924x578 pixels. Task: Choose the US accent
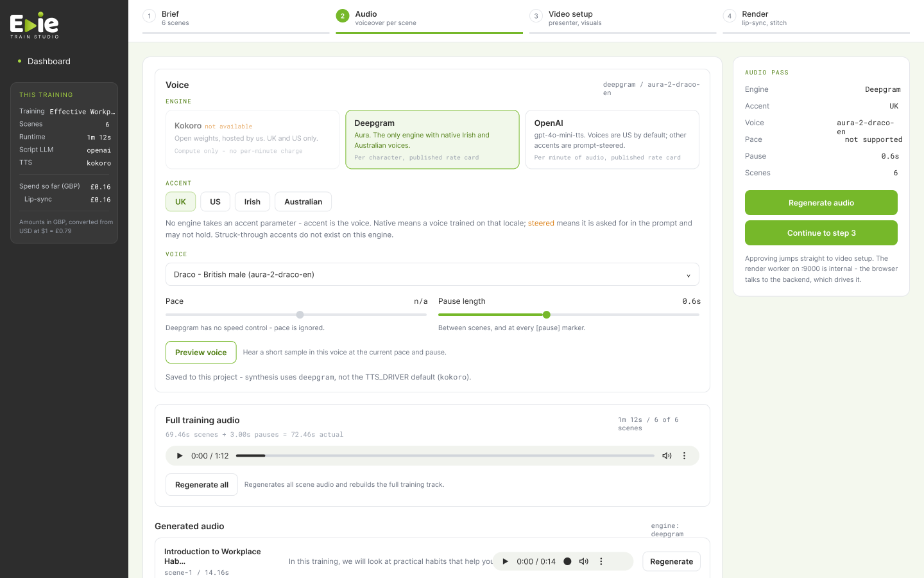click(x=215, y=202)
